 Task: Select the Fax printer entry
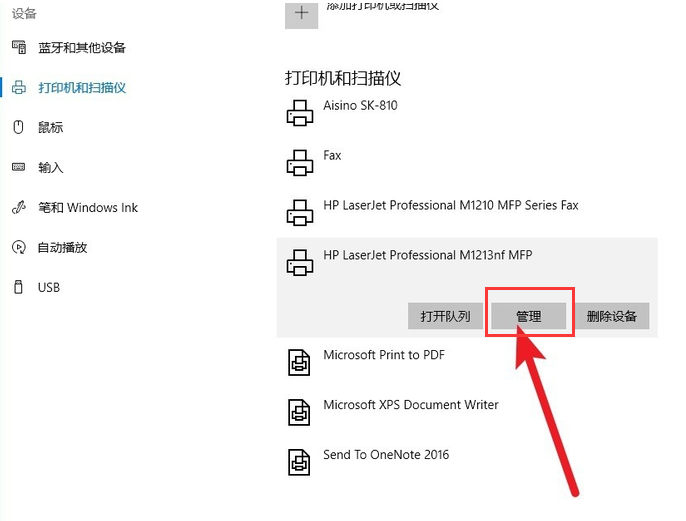(332, 156)
